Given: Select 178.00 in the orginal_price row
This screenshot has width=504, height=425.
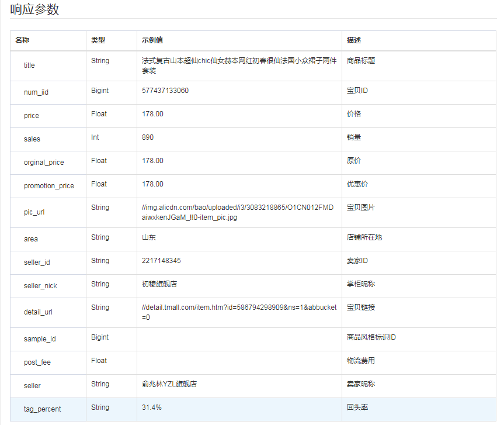Looking at the screenshot, I should pyautogui.click(x=152, y=161).
